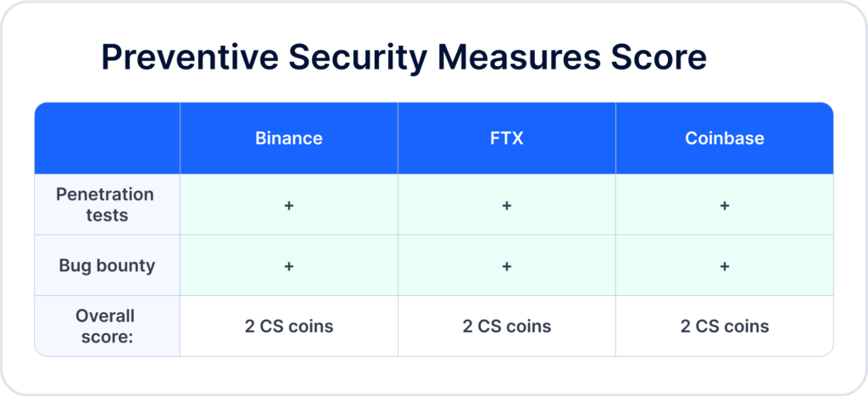Click the Coinbase column header
Viewport: 868px width, 396px height.
coord(724,138)
